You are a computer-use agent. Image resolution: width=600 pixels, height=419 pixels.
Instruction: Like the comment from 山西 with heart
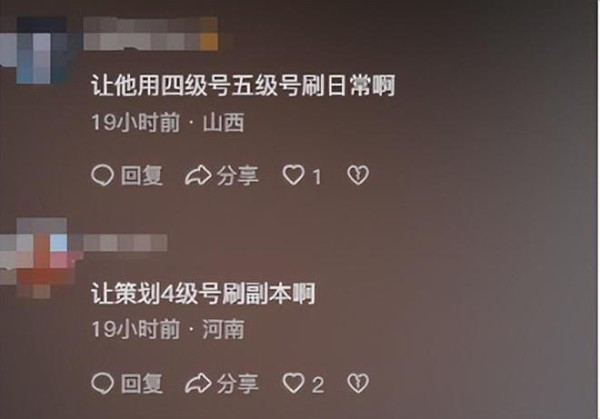[293, 175]
